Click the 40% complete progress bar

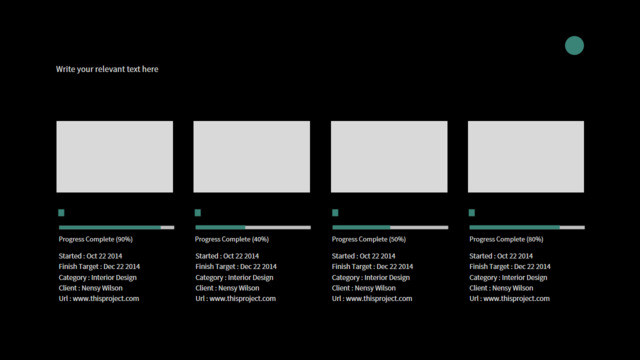click(x=253, y=227)
